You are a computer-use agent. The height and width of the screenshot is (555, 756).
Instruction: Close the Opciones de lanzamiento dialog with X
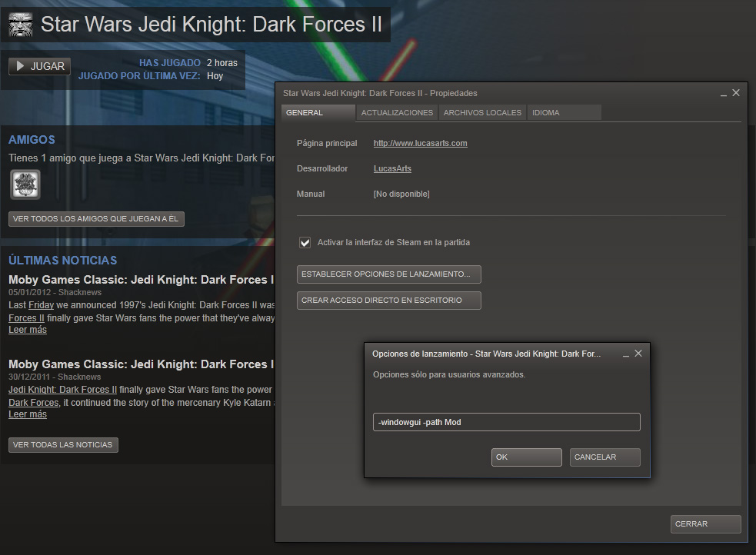638,354
